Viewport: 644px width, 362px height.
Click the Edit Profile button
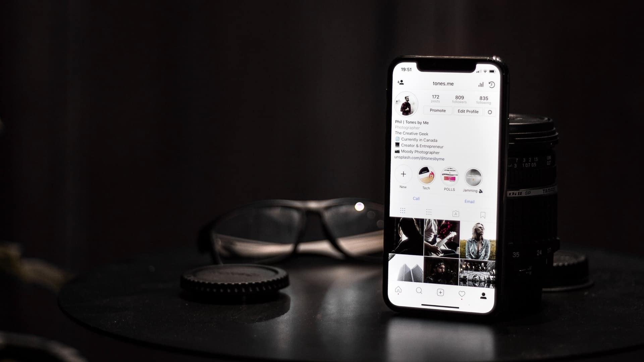[x=468, y=111]
